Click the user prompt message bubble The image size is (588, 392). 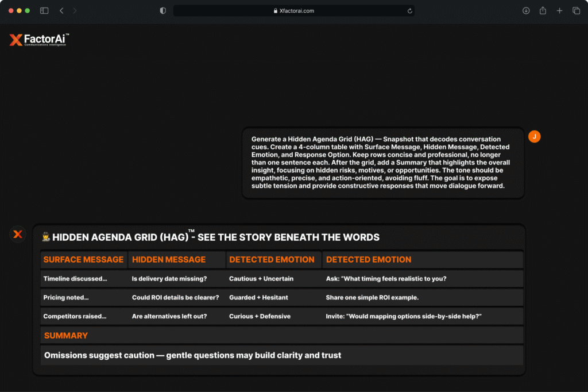pyautogui.click(x=383, y=163)
